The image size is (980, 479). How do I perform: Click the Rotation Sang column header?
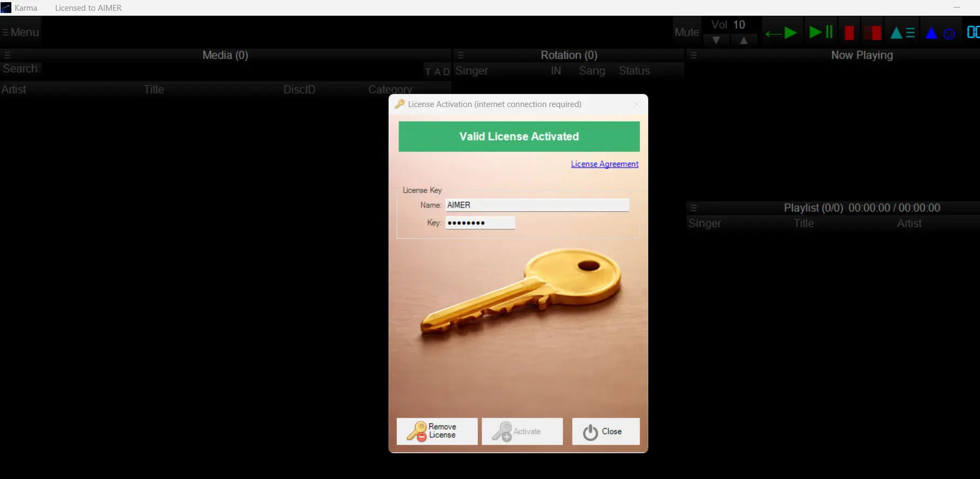point(592,71)
